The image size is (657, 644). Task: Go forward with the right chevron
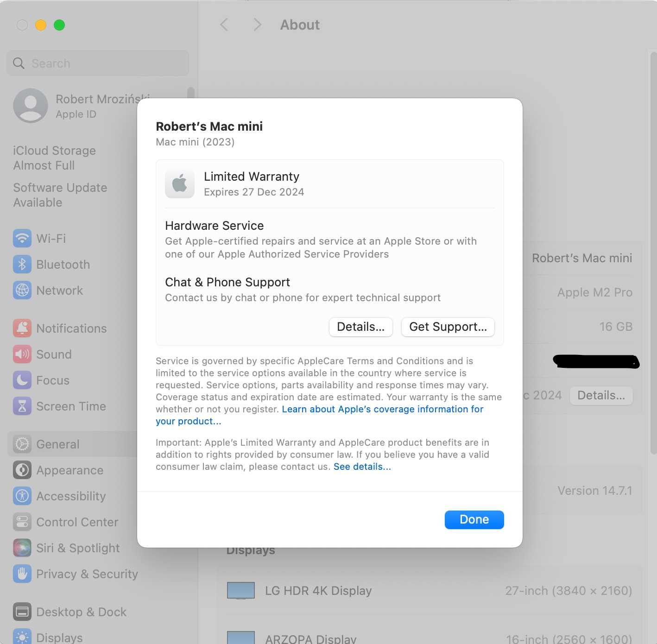click(x=258, y=25)
